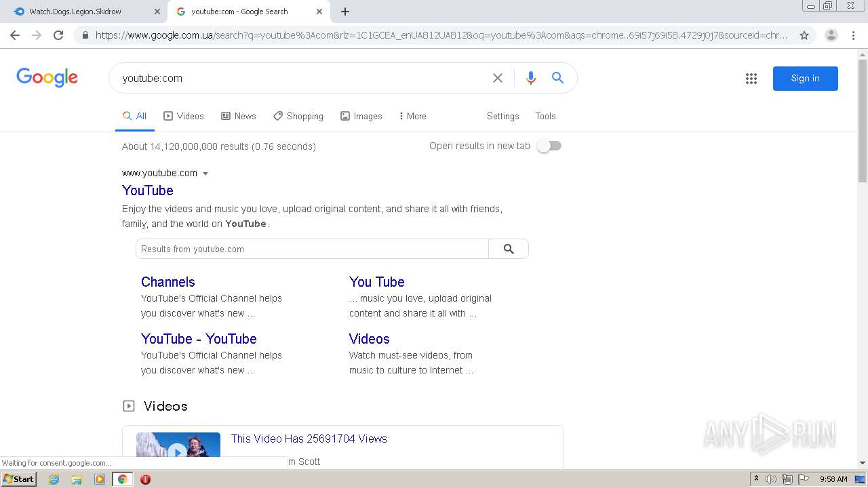Show hidden system tray icons
This screenshot has height=488, width=868.
click(x=756, y=479)
